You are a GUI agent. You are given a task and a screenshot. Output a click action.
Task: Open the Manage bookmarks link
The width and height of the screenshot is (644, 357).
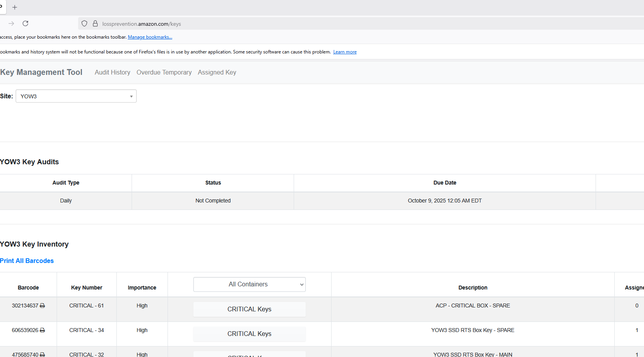coord(150,37)
